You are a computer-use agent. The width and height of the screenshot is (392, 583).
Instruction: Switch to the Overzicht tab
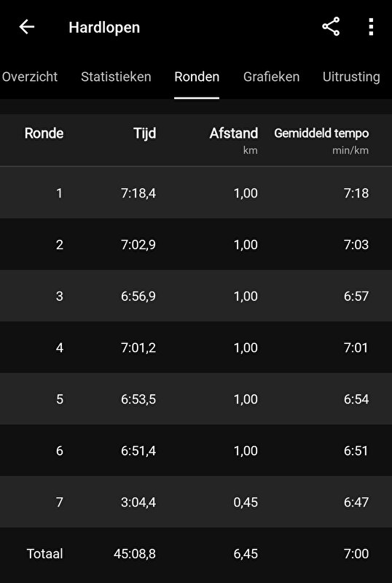(x=29, y=77)
